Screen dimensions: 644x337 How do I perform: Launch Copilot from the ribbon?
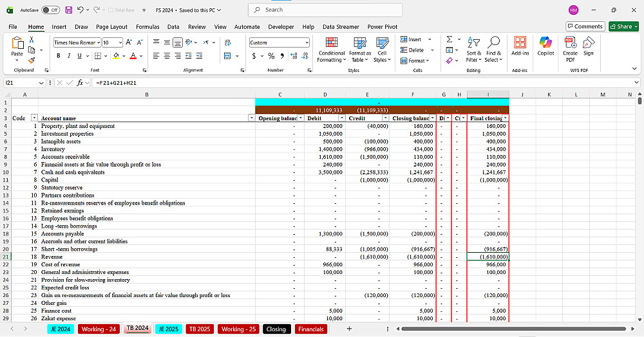point(545,46)
